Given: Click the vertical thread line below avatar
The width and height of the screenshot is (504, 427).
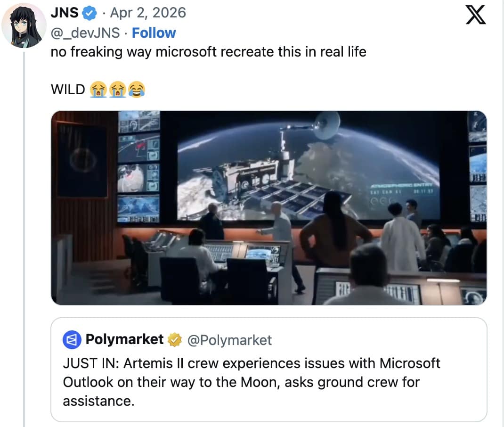Looking at the screenshot, I should pos(24,236).
